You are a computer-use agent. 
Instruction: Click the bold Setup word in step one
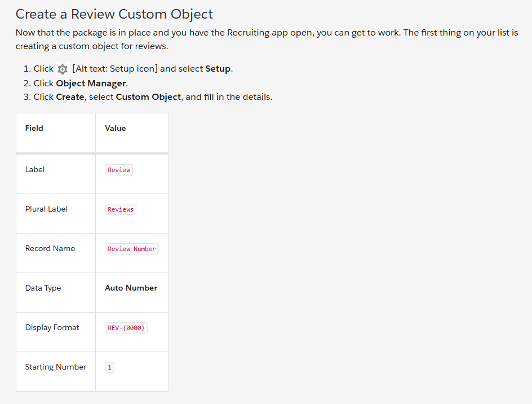218,69
